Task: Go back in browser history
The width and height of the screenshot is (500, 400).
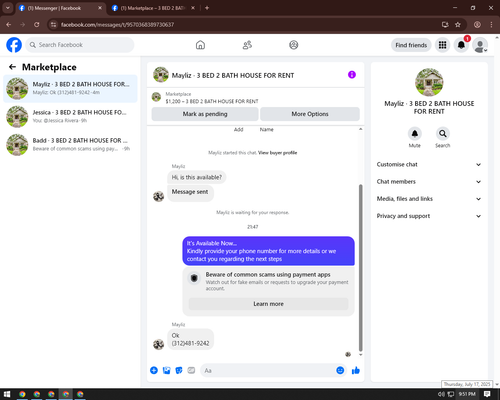Action: 9,25
